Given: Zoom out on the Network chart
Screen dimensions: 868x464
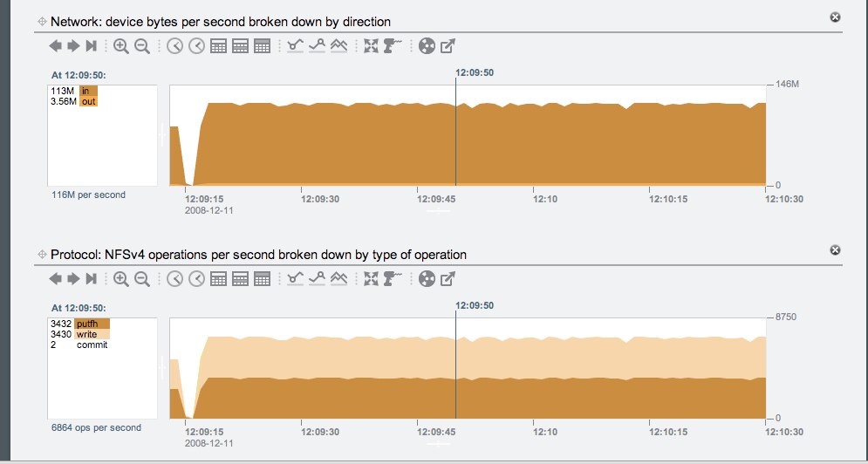Looking at the screenshot, I should click(142, 46).
